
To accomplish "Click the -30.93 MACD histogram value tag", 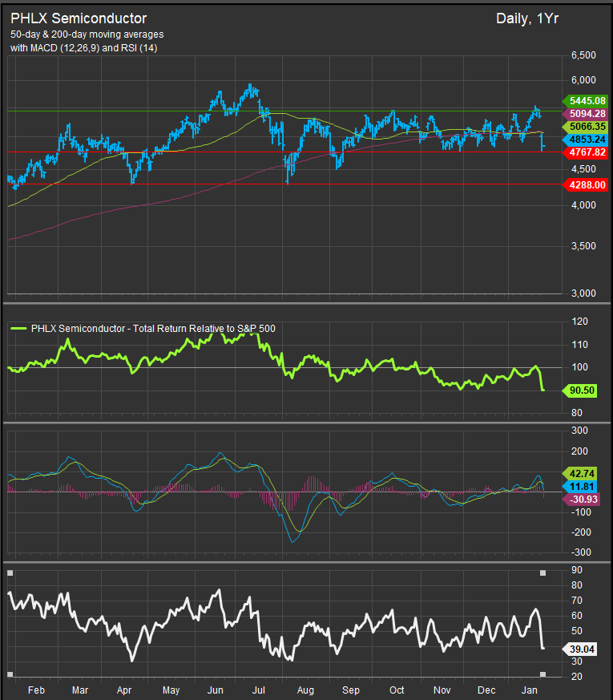I will pos(582,500).
